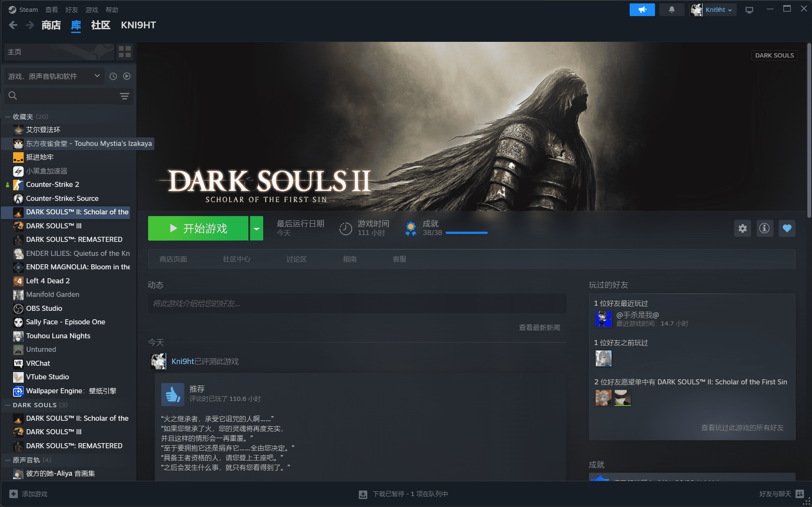The image size is (812, 507).
Task: Click the main page vertical scrollbar
Action: coord(809,130)
